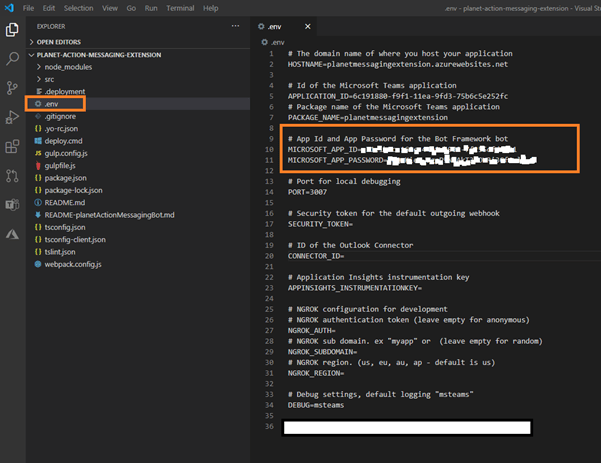Open the Terminal menu
601x463 pixels.
pos(180,8)
